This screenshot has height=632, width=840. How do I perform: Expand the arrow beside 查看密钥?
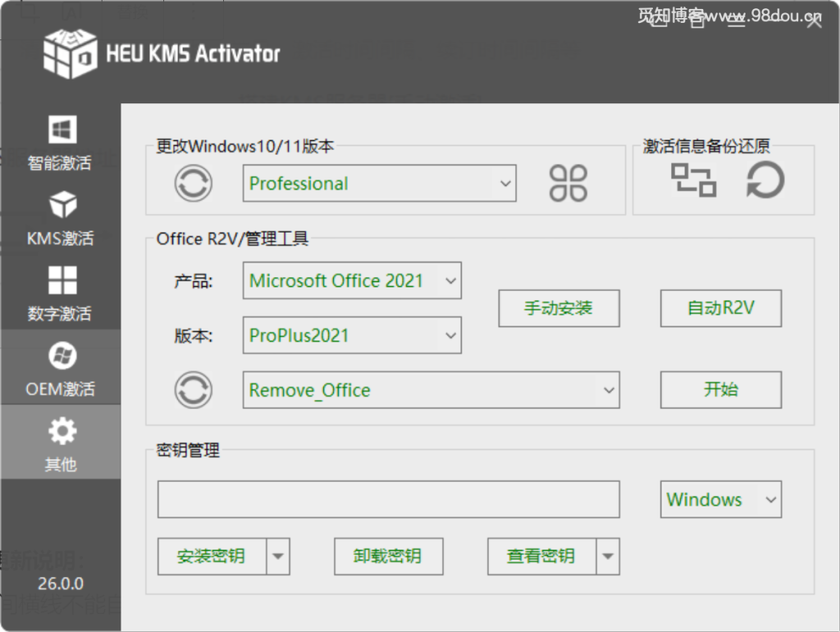tap(609, 557)
